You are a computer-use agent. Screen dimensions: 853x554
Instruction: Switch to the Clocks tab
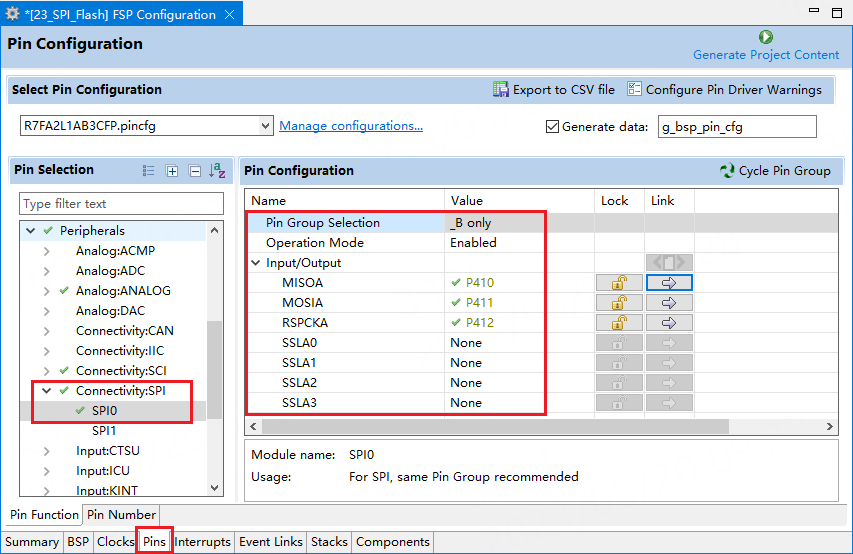coord(115,542)
